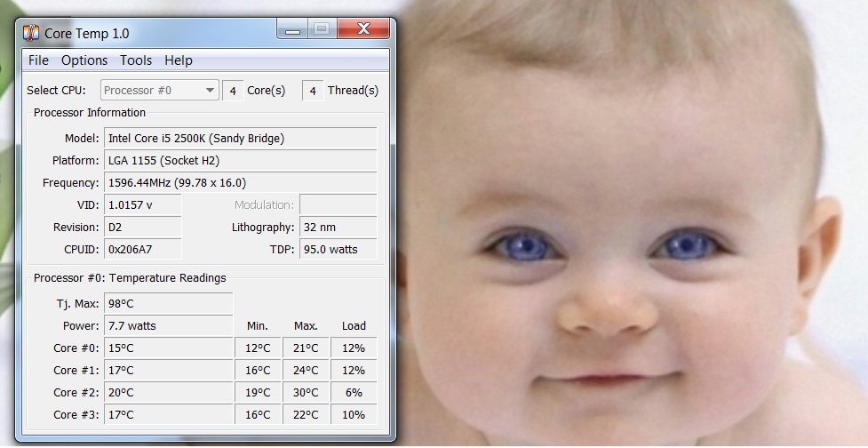Image resolution: width=868 pixels, height=448 pixels.
Task: Click the Lithography value 32 nm
Action: click(338, 227)
